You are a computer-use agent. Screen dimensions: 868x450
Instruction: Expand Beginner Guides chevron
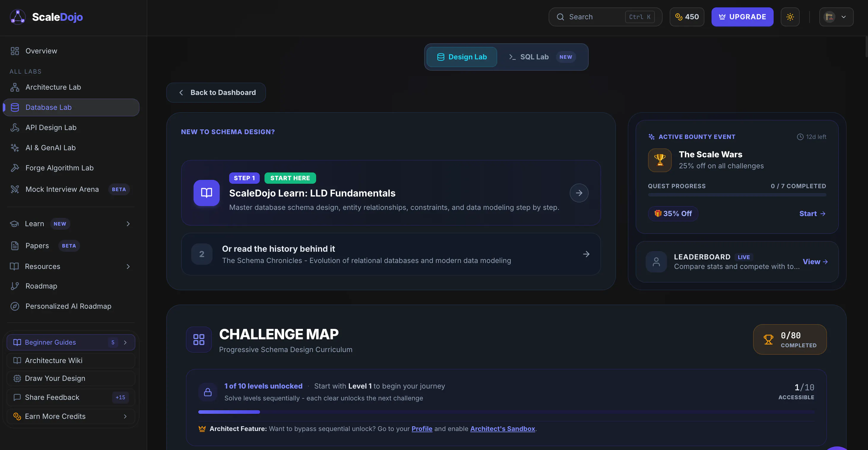[x=125, y=343]
